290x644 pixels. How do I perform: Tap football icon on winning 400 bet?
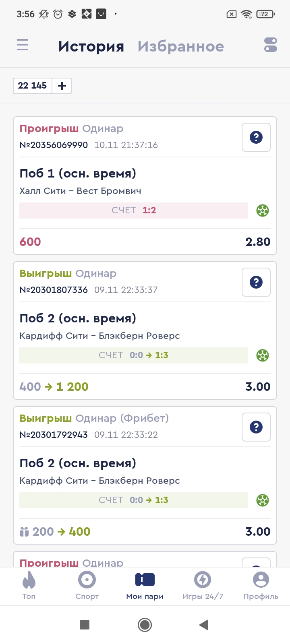click(263, 355)
